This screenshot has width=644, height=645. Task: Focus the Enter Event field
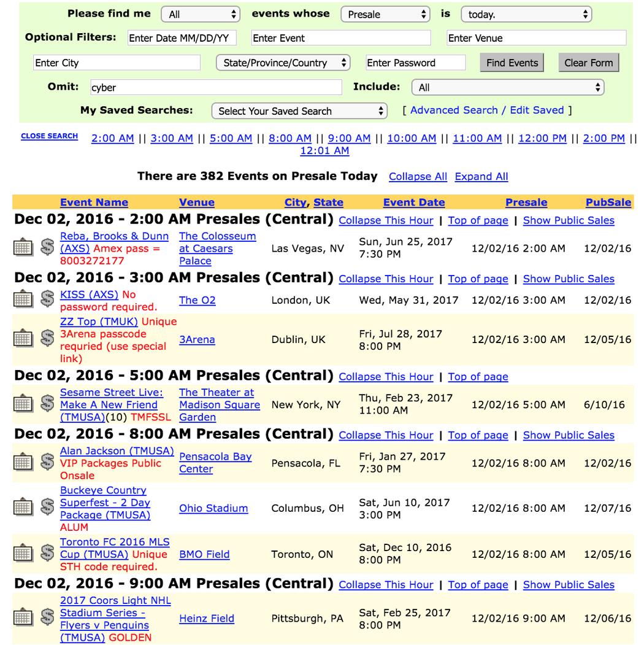coord(341,38)
